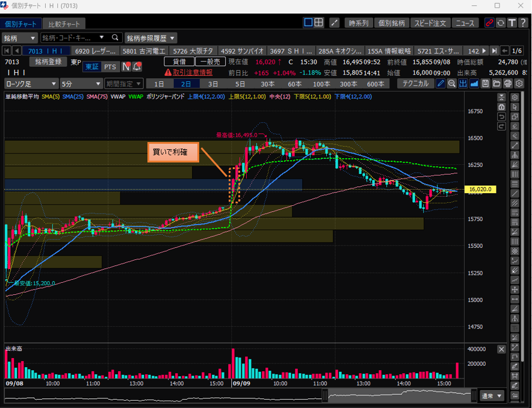Click the refresh icon in top toolbar
The height and width of the screenshot is (408, 532).
501,23
